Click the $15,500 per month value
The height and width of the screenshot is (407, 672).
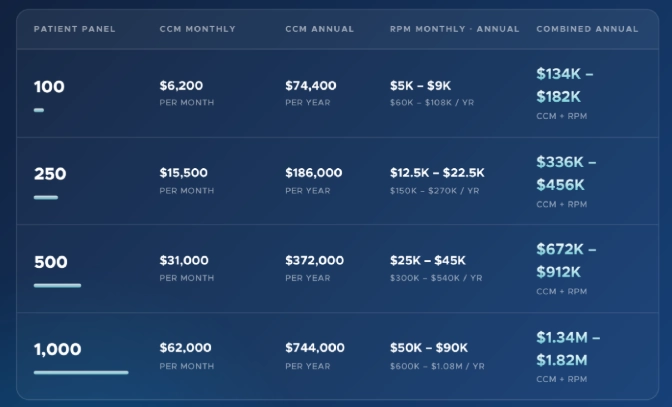(184, 173)
